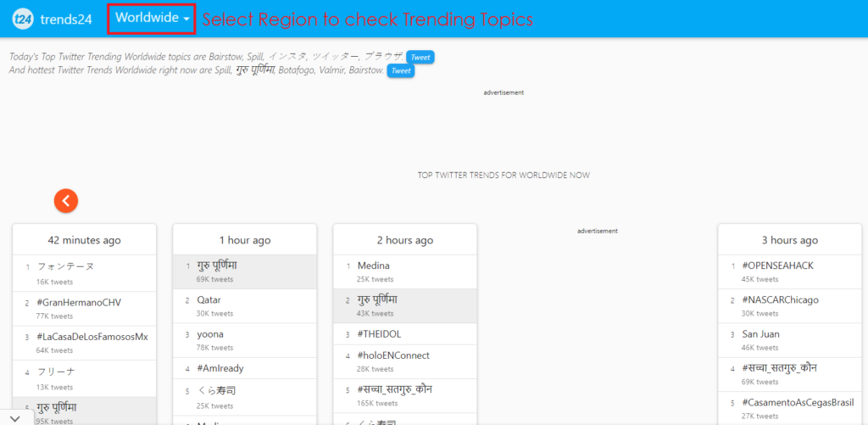This screenshot has width=868, height=425.
Task: Click 28K tweets under #holoENConnect
Action: [376, 368]
